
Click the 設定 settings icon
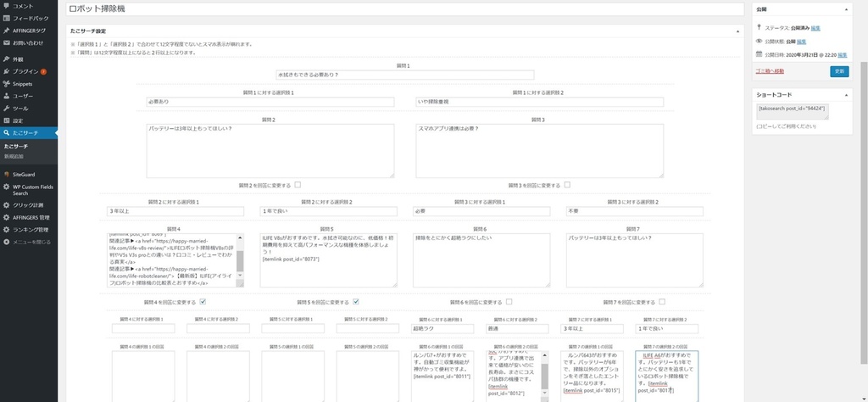(x=6, y=120)
